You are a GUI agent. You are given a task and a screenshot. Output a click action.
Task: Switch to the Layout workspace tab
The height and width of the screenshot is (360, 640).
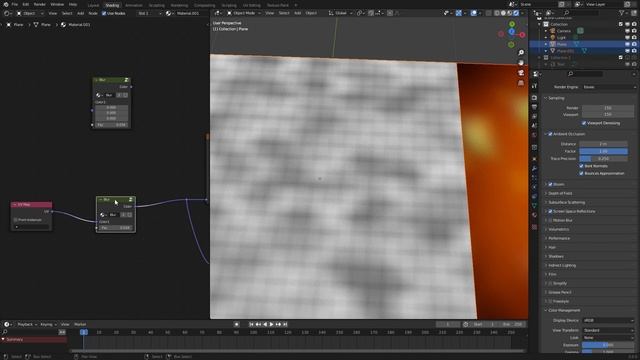click(93, 5)
